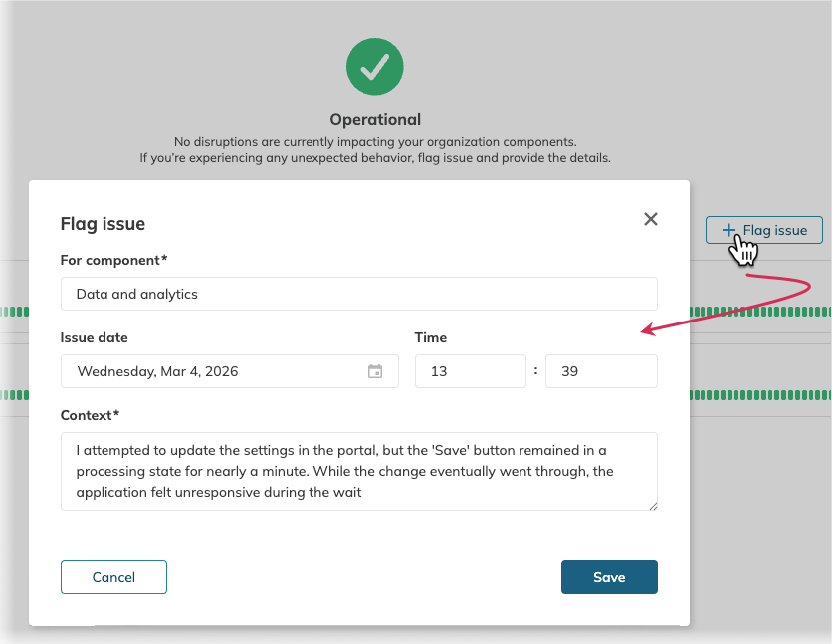Click the "Context*" field label
Screen dimensions: 832x644
click(x=90, y=414)
